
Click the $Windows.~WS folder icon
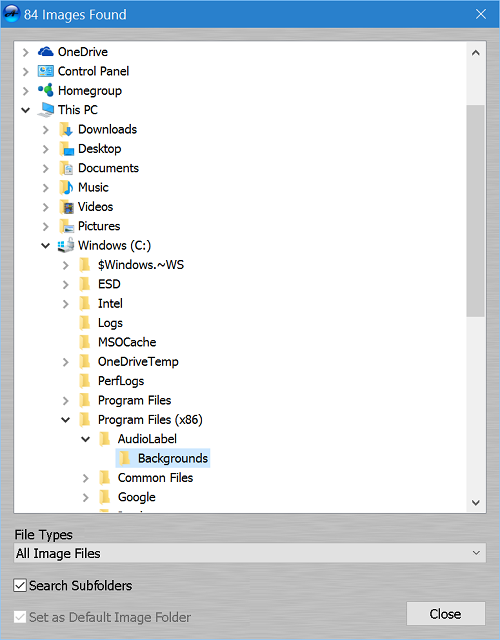point(84,265)
